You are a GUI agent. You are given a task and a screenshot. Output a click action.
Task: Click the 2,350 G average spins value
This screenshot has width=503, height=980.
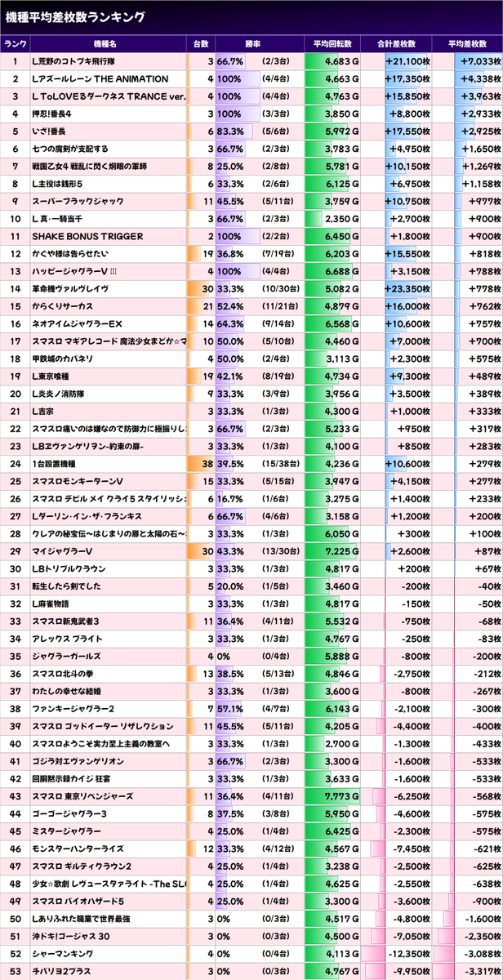(342, 219)
